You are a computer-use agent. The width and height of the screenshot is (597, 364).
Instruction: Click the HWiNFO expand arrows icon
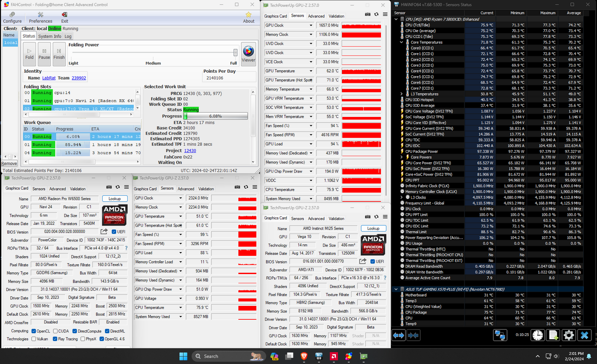[398, 335]
